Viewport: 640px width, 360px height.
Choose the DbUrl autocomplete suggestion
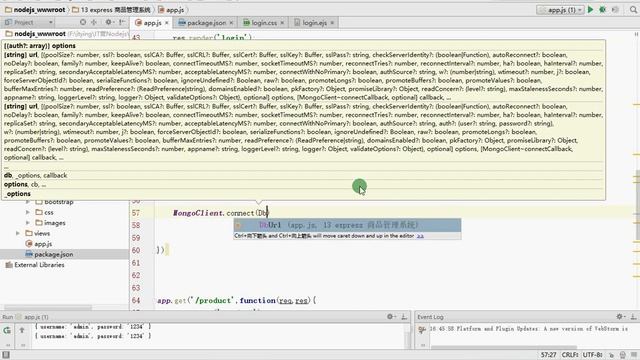(x=347, y=225)
